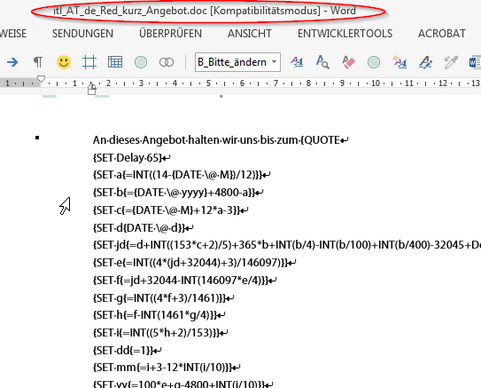
Task: Click the greyed eyedropper icon
Action: click(451, 62)
